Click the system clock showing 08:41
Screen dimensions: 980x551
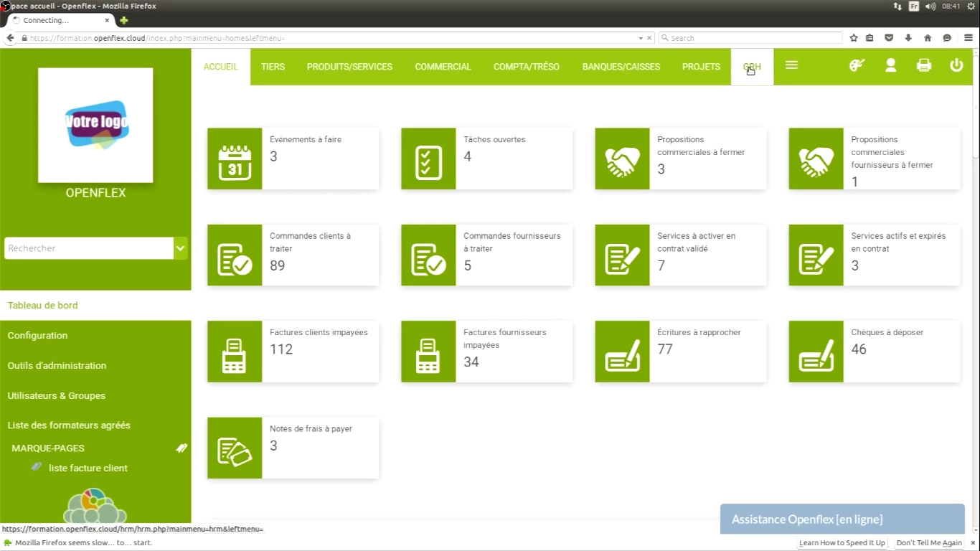pos(951,6)
